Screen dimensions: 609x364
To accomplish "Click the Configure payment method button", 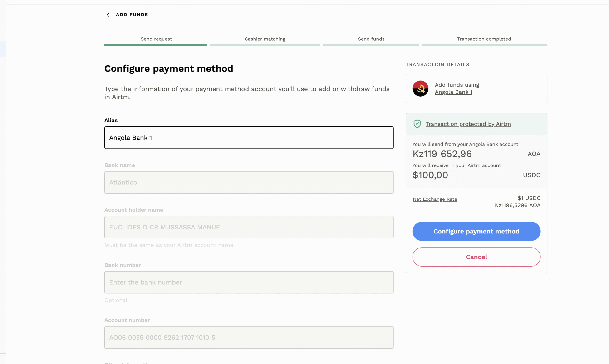I will pos(476,231).
